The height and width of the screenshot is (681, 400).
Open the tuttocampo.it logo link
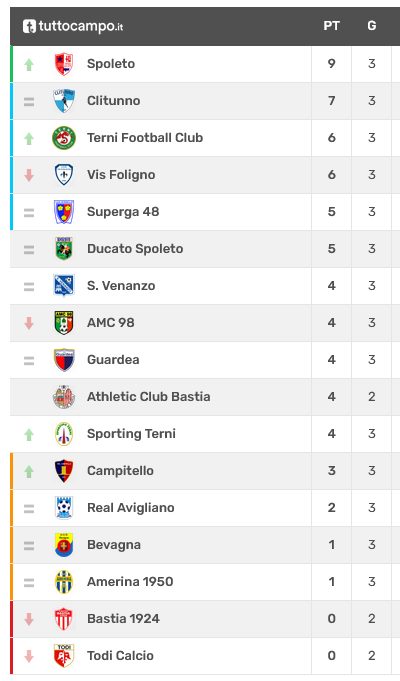click(73, 26)
